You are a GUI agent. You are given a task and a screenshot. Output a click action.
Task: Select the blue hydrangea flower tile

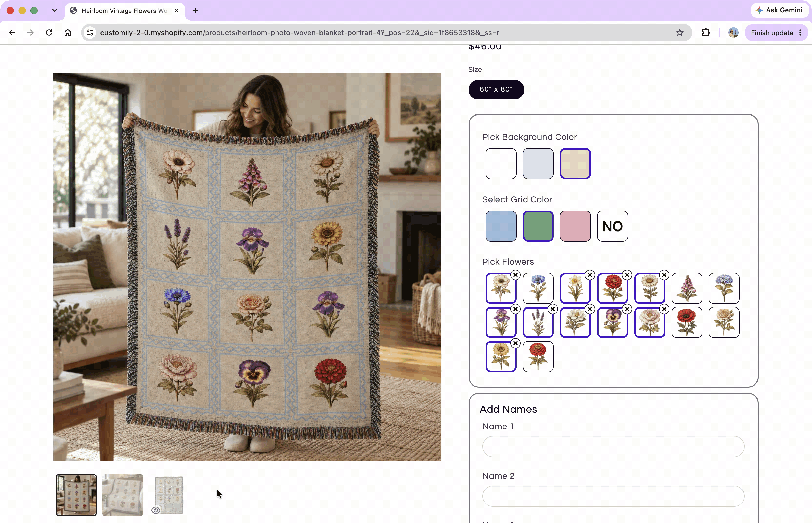coord(724,288)
